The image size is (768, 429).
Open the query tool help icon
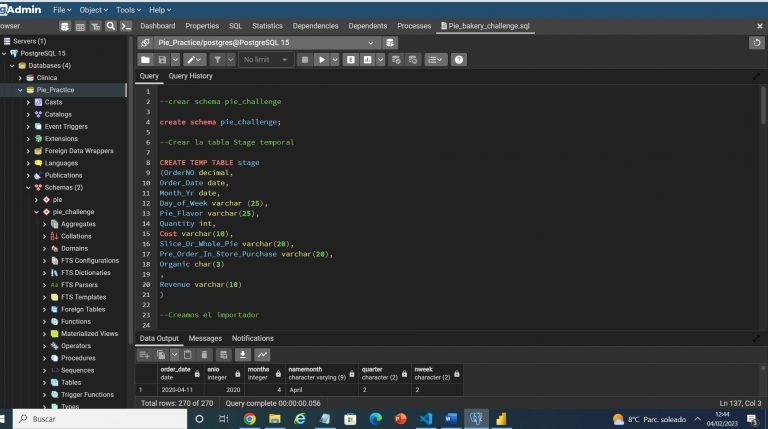[459, 60]
